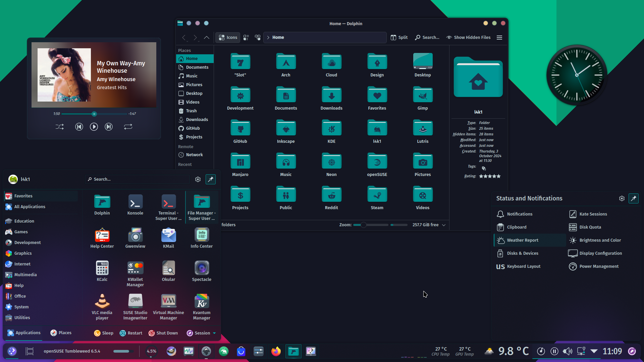Click Shut Down button in launcher
644x362 pixels.
point(163,333)
